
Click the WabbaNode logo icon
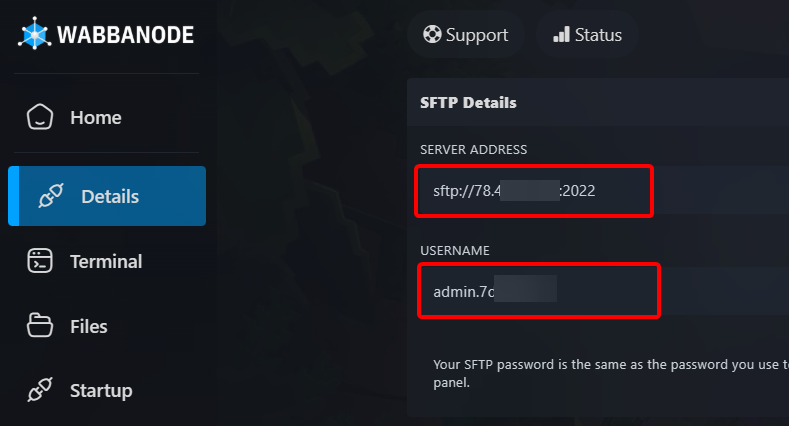pyautogui.click(x=35, y=34)
